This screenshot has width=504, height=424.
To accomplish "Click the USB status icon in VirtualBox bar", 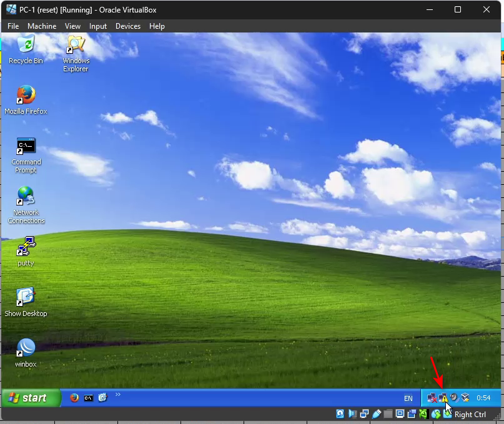I will pos(376,414).
